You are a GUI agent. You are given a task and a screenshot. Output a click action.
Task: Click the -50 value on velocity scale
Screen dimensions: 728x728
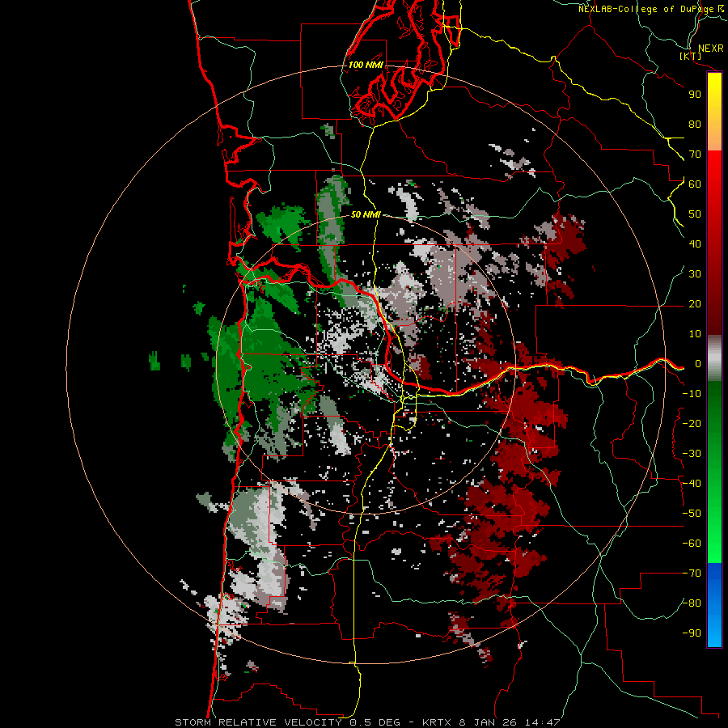click(692, 514)
